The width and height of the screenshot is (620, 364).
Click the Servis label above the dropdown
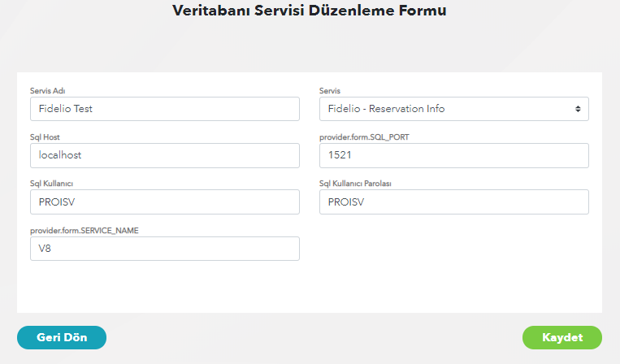click(330, 90)
